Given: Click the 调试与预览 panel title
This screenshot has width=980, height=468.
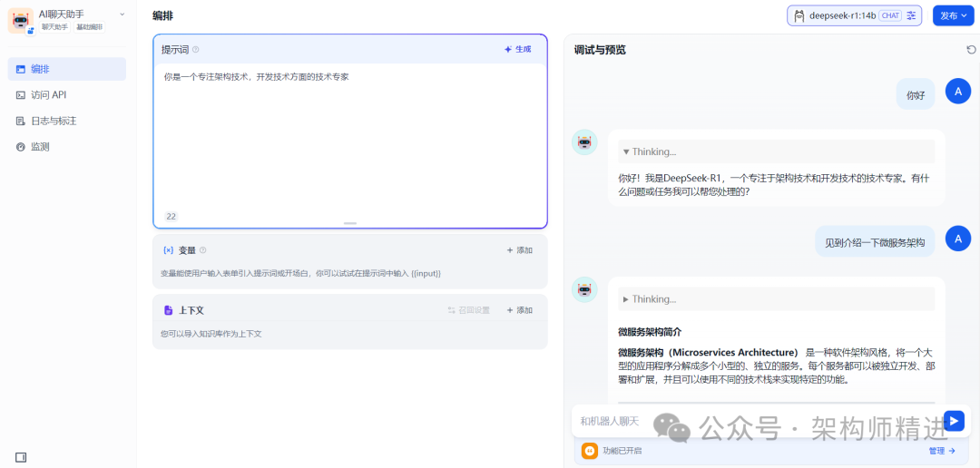Looking at the screenshot, I should click(x=600, y=51).
